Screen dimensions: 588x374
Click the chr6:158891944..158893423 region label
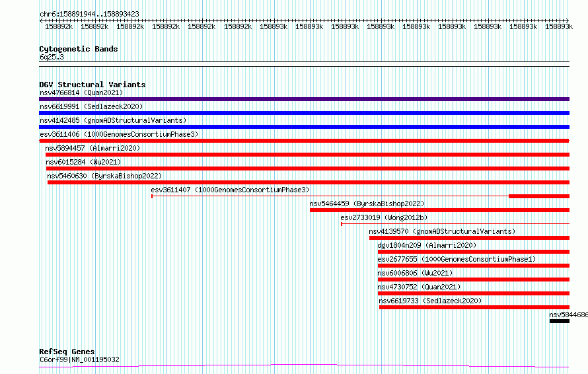coord(89,14)
